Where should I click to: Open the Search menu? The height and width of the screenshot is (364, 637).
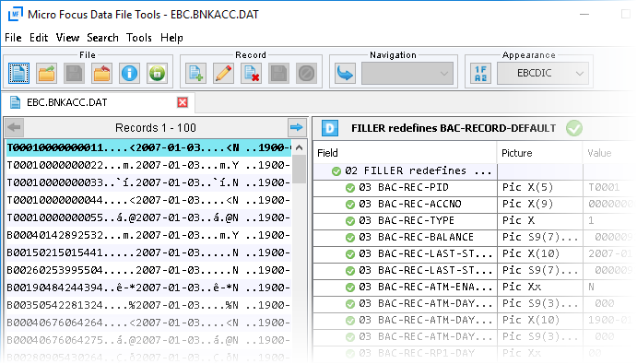102,38
